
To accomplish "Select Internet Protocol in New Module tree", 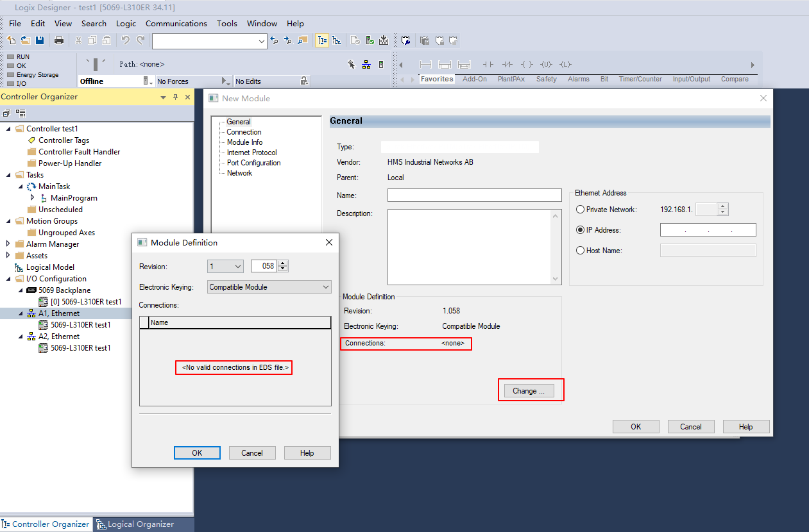I will click(x=252, y=153).
